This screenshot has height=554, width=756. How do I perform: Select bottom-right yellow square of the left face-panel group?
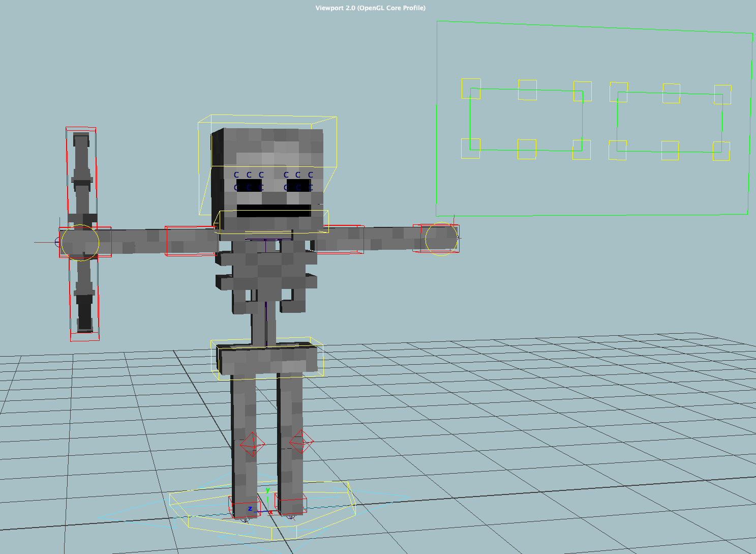coord(582,150)
